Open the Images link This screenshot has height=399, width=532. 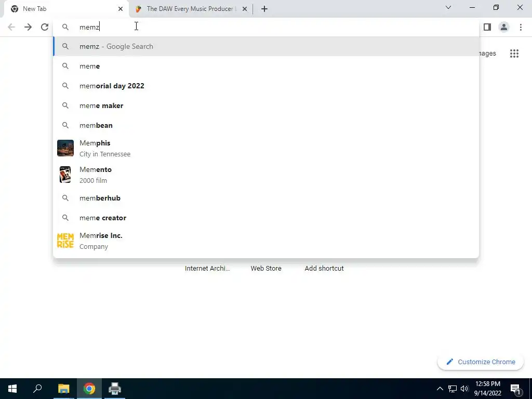(x=487, y=54)
